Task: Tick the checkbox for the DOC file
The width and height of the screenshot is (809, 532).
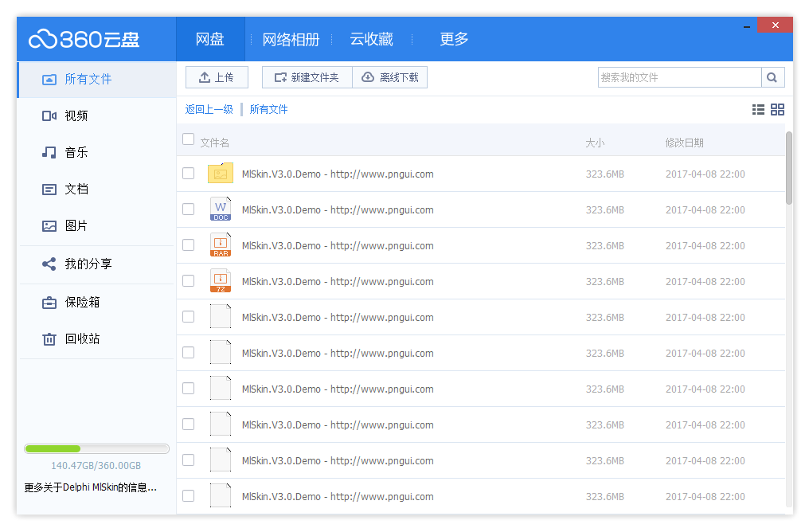Action: coord(189,209)
